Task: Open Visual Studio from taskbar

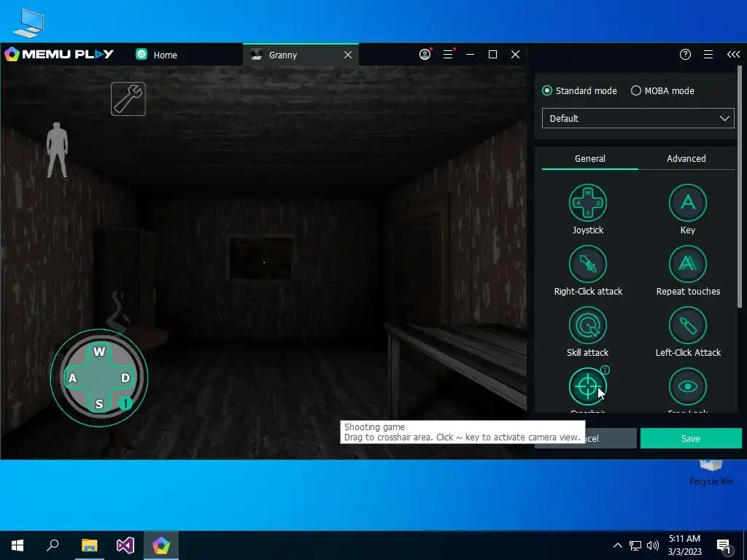Action: click(125, 545)
